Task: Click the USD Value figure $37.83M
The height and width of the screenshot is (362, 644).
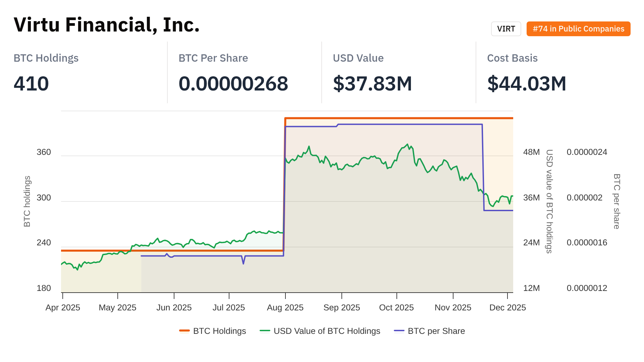Action: click(372, 83)
